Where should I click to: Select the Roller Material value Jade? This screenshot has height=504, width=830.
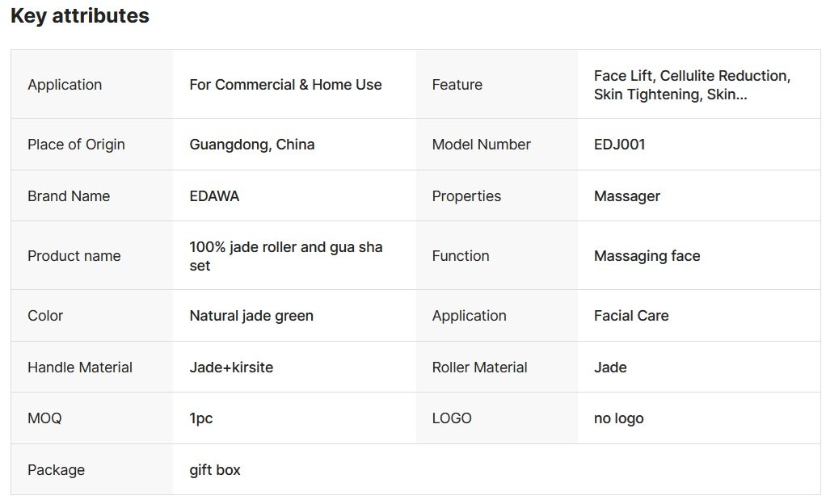pos(610,367)
